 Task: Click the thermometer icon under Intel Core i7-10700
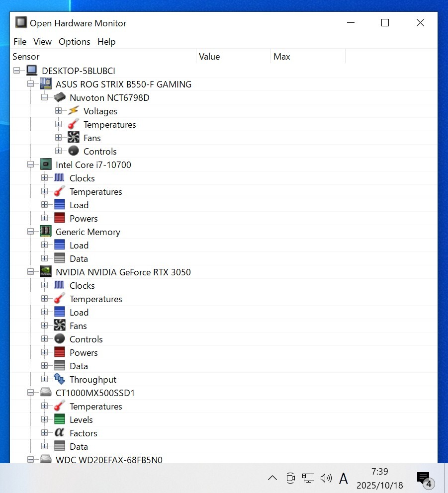(60, 191)
